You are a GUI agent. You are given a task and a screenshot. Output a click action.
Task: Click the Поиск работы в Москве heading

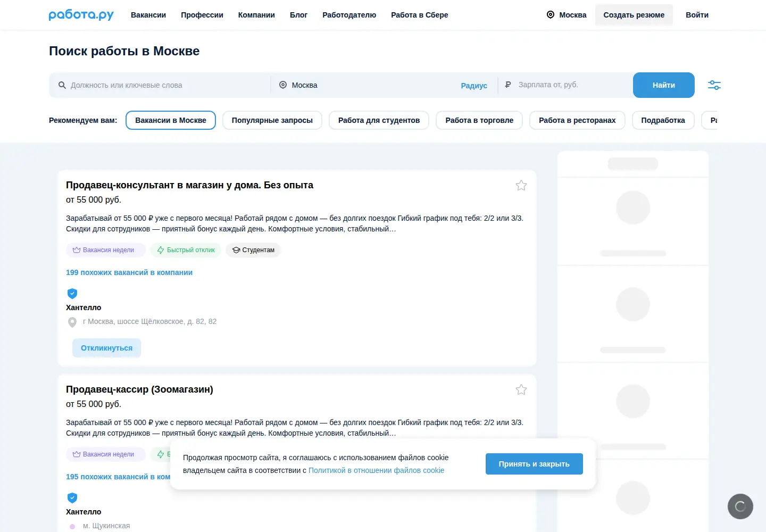click(x=124, y=51)
